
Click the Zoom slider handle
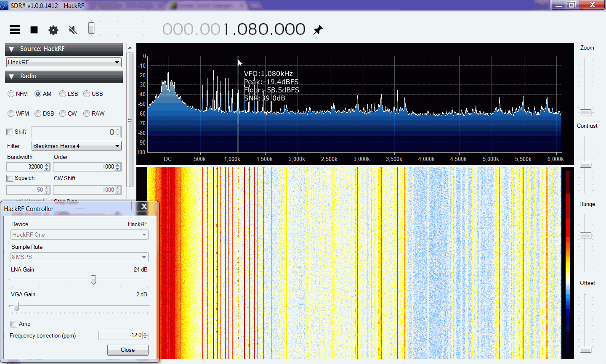(585, 112)
